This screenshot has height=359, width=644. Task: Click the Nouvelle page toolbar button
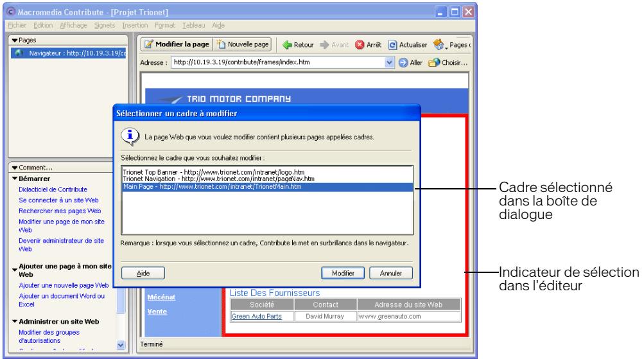(243, 44)
